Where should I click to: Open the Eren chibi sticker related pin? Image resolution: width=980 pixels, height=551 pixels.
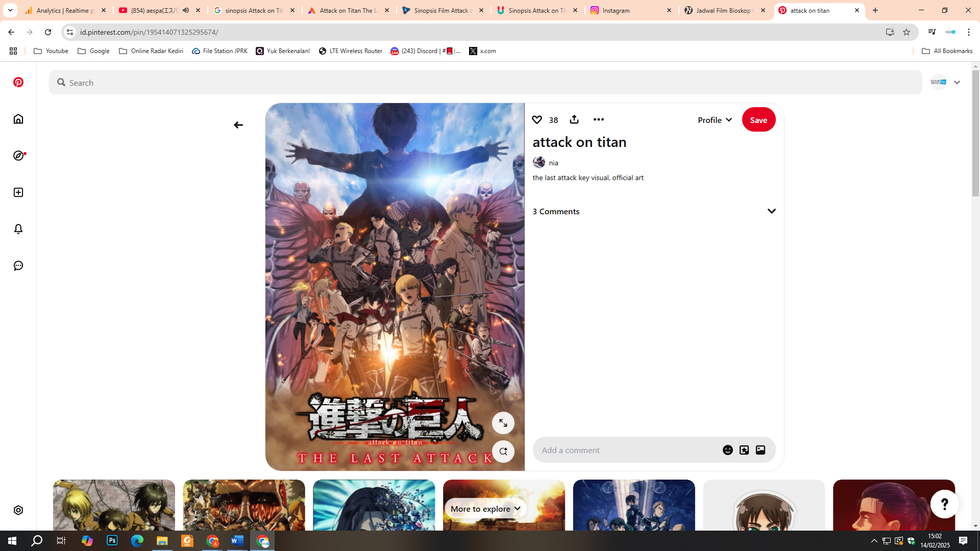click(x=764, y=505)
